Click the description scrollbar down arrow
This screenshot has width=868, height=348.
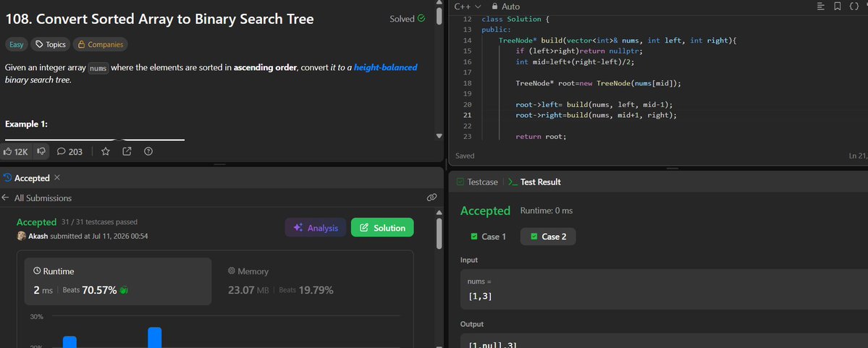439,136
